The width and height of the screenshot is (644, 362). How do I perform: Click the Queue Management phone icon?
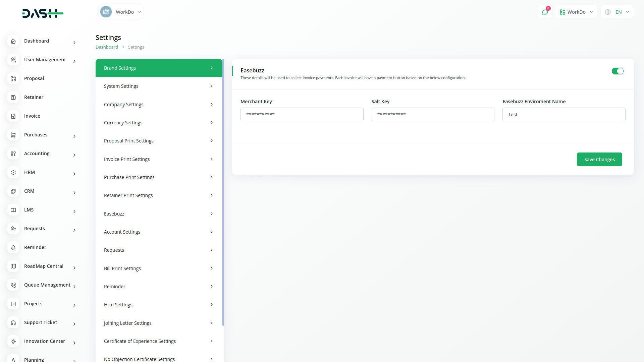(x=13, y=285)
